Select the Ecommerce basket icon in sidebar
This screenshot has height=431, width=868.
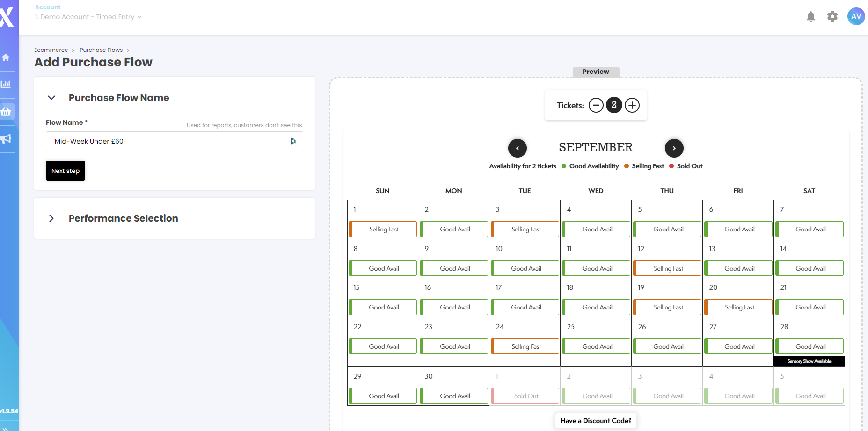coord(7,111)
